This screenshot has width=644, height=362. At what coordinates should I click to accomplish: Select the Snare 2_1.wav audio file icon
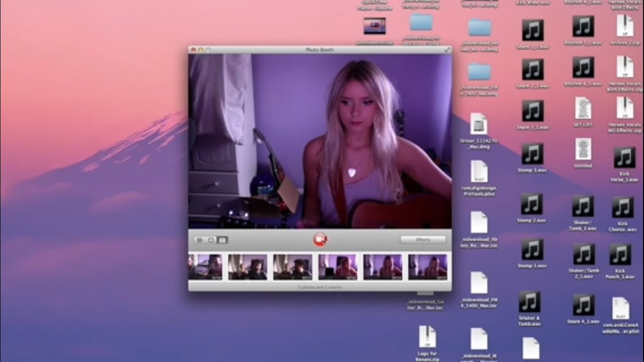[x=533, y=69]
